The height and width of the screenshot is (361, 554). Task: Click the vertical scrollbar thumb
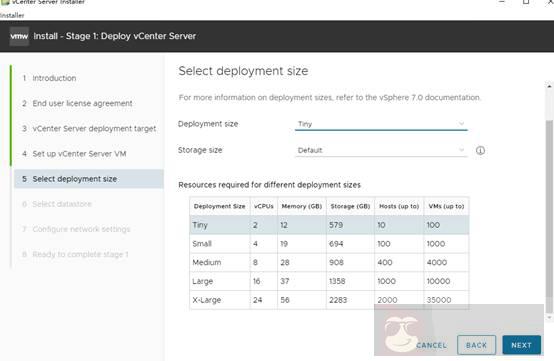pyautogui.click(x=549, y=216)
